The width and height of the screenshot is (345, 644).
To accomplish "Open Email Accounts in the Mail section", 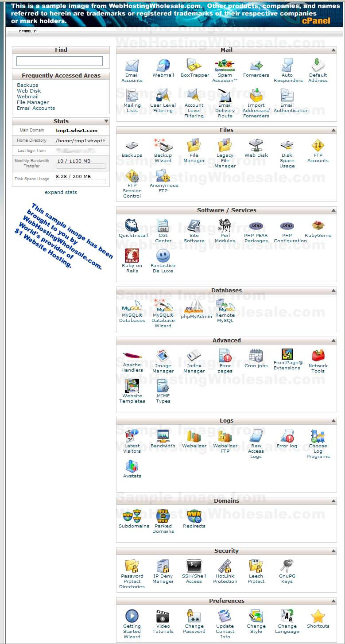I will pos(132,71).
